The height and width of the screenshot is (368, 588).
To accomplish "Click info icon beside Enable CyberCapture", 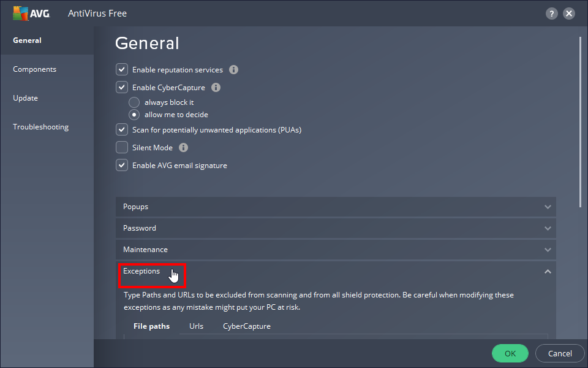I will click(216, 88).
